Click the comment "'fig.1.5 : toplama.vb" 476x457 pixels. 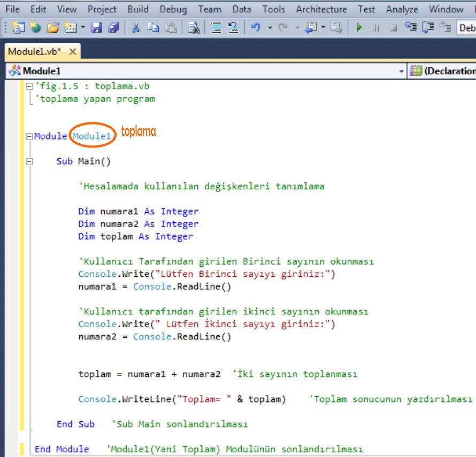pyautogui.click(x=93, y=87)
